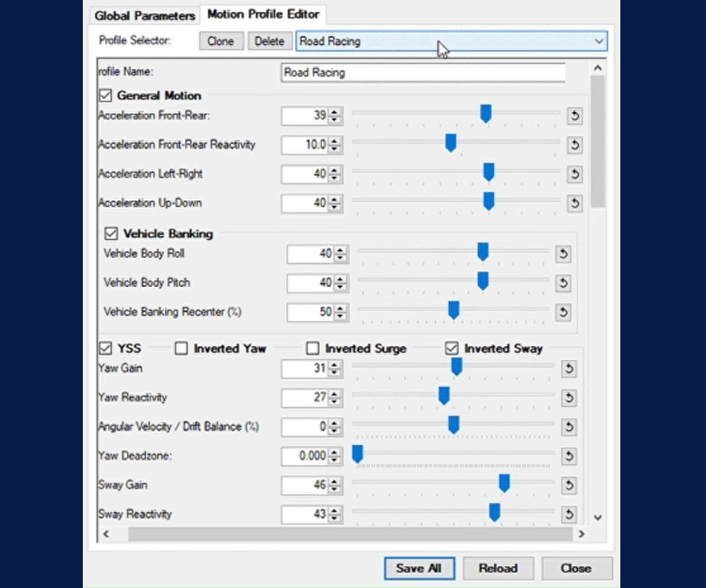Image resolution: width=706 pixels, height=588 pixels.
Task: Click the Sway Reactivity slider handle
Action: pos(494,513)
